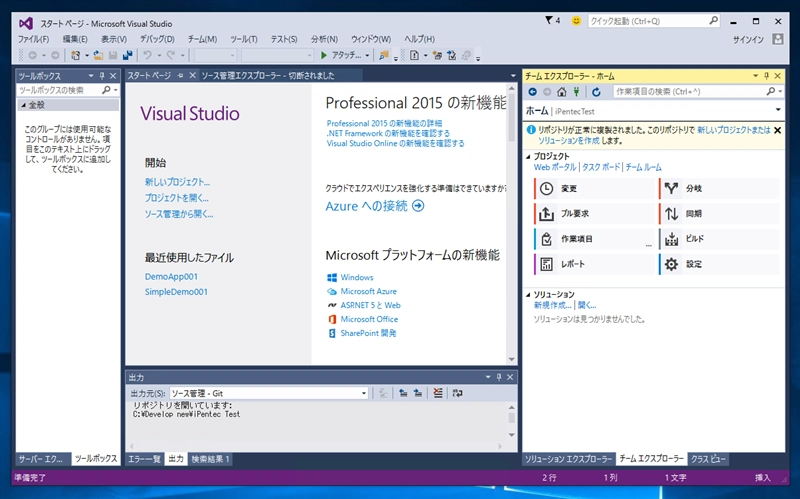Screen dimensions: 800x499
Task: Click Azure への接続 link
Action: tap(375, 206)
